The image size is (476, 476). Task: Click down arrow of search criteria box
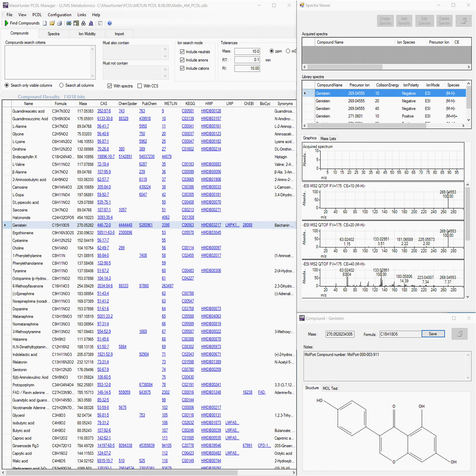pos(92,76)
